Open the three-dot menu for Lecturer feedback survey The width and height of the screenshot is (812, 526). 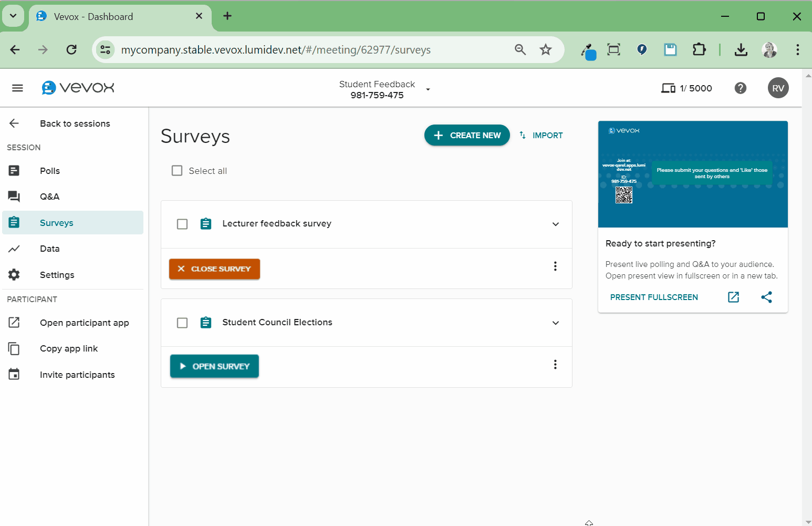click(555, 266)
